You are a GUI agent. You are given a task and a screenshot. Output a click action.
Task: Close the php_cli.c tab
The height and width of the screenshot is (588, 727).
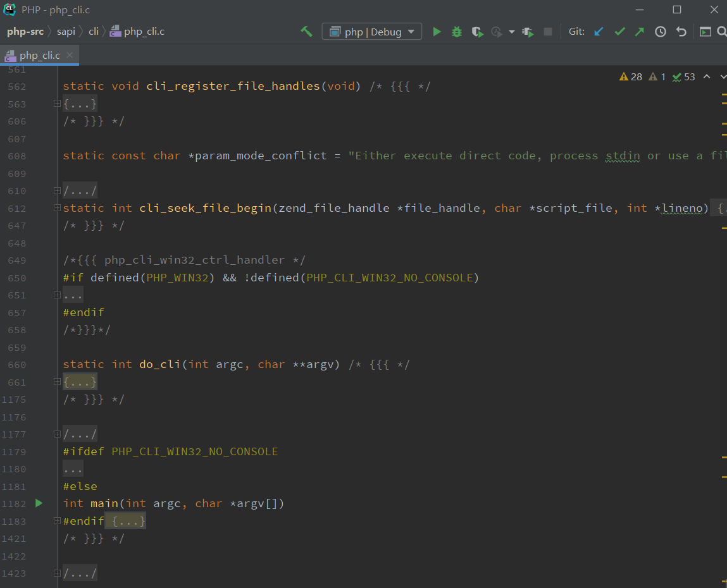coord(70,55)
